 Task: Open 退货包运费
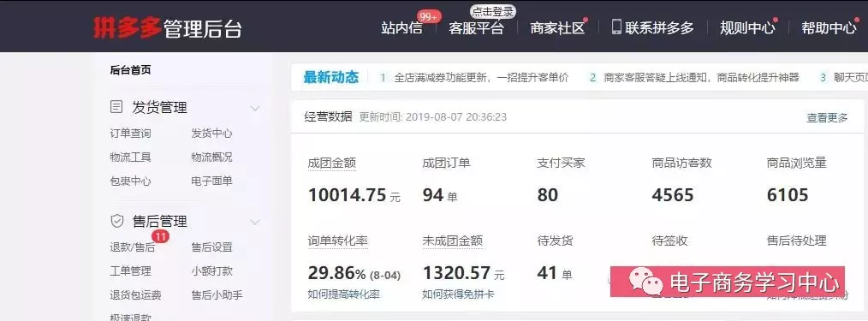(135, 295)
